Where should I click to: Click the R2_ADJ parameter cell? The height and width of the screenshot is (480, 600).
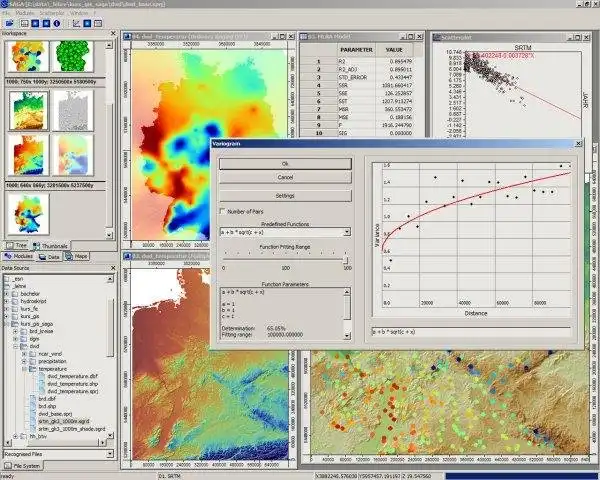coord(355,69)
